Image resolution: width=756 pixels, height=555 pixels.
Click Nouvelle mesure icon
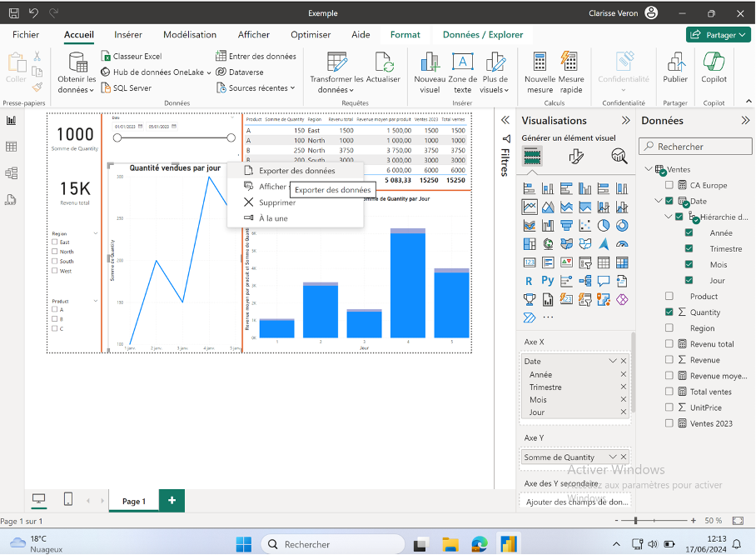(x=540, y=62)
